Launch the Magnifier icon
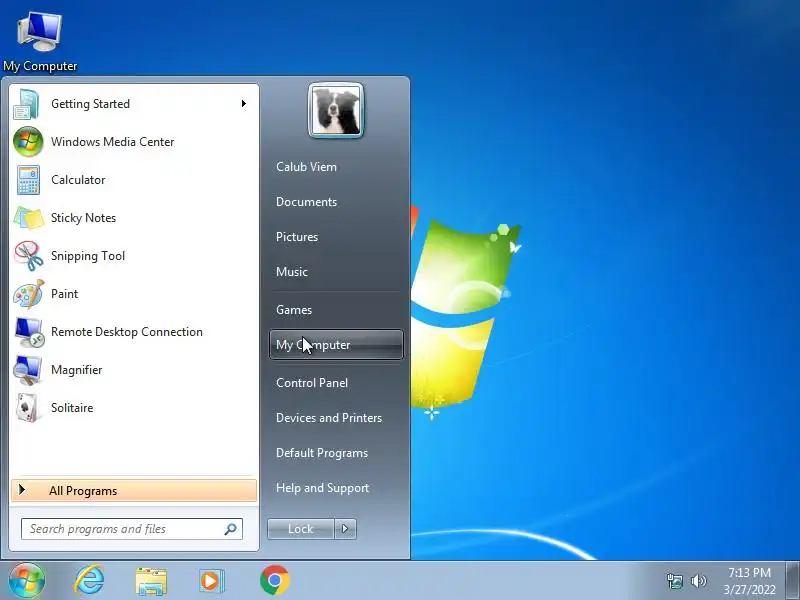The width and height of the screenshot is (800, 600). tap(28, 370)
